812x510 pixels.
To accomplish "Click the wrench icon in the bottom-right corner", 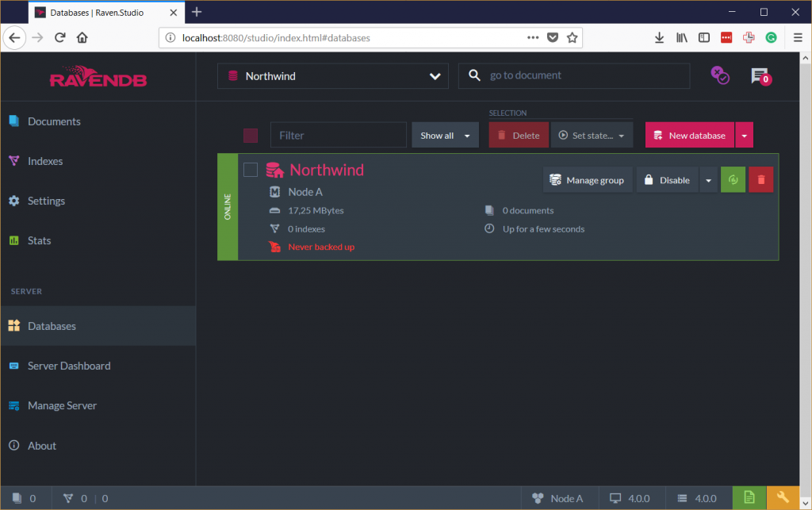I will point(784,497).
